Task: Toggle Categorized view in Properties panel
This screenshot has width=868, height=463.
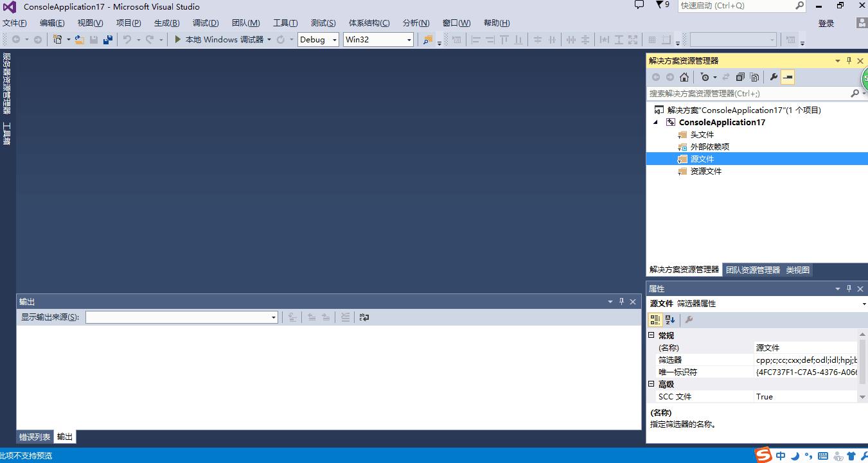Action: (655, 320)
